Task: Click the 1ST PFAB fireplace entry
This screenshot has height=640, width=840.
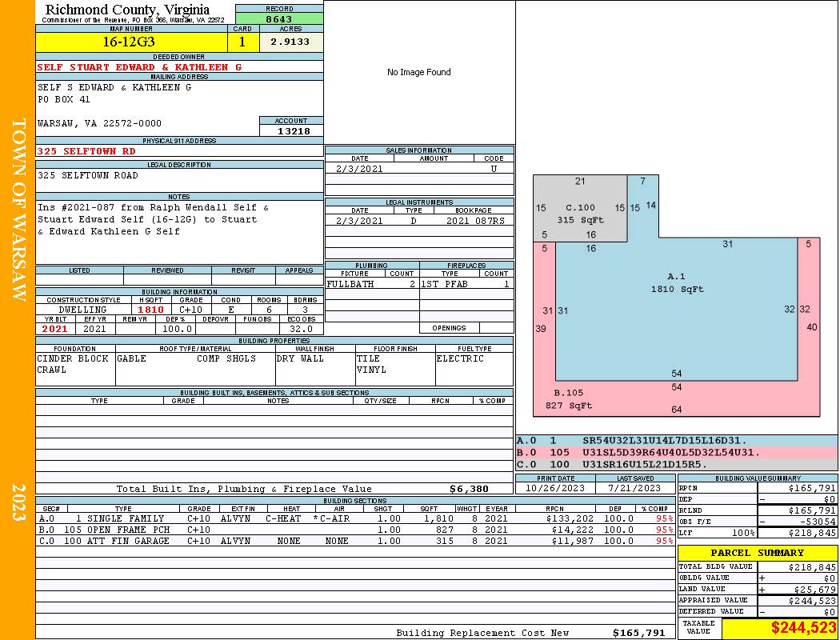Action: click(444, 284)
